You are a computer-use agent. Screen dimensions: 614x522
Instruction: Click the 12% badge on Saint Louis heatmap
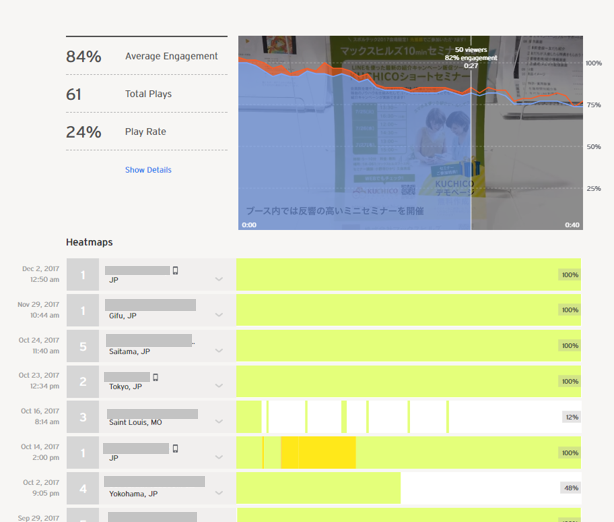coord(571,417)
